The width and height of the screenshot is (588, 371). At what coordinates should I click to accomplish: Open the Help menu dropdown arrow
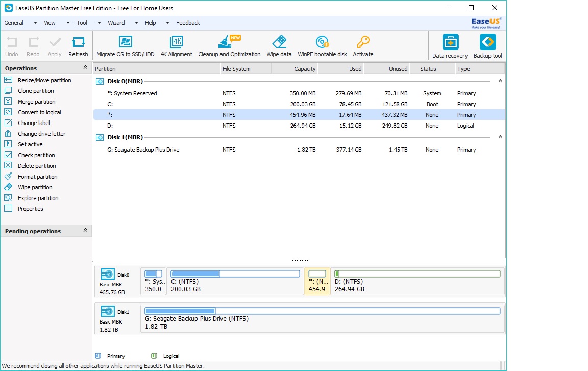click(x=167, y=23)
